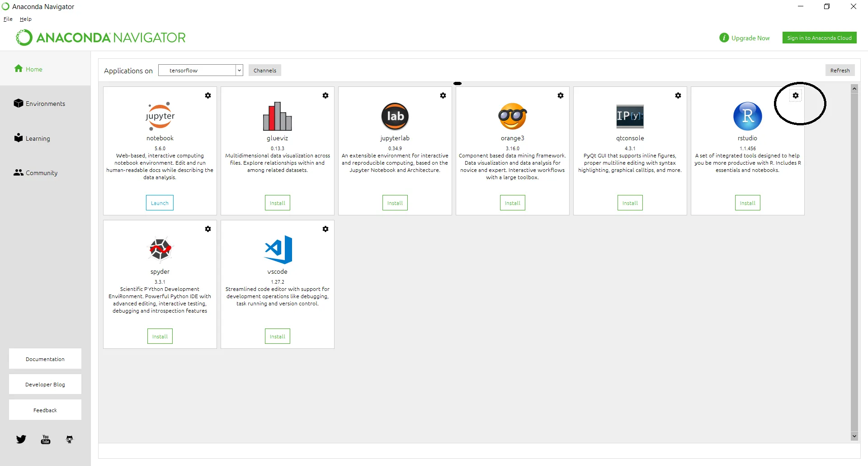Open settings gear on the orange3 card
868x466 pixels.
[561, 95]
